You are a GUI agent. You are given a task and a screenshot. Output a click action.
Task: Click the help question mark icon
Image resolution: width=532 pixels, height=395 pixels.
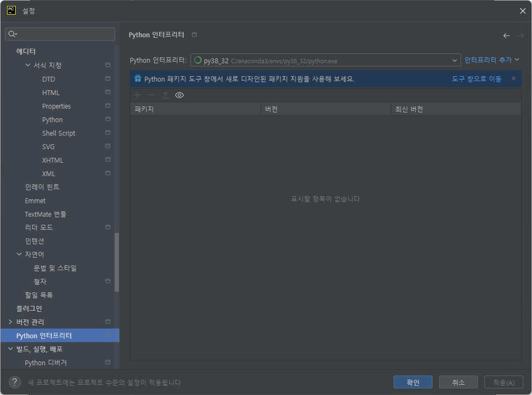(x=15, y=383)
